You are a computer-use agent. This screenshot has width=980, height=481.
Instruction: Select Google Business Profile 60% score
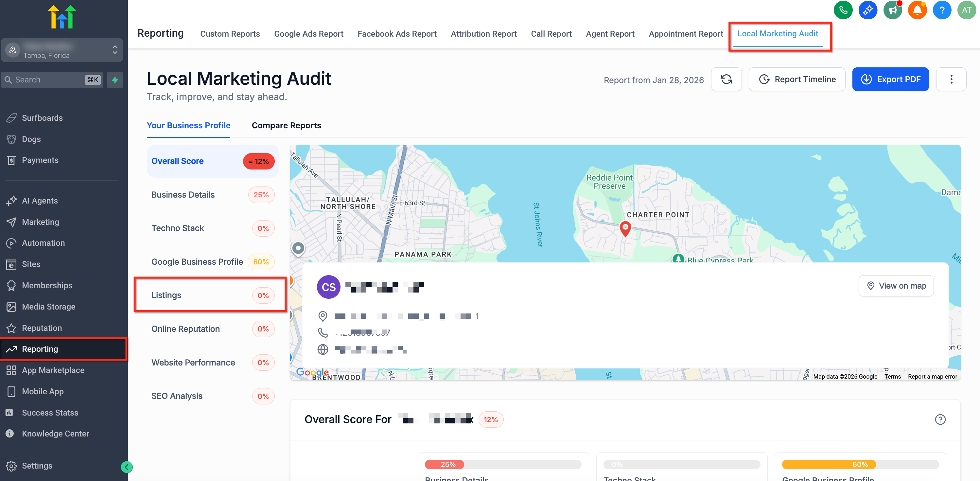coord(213,262)
